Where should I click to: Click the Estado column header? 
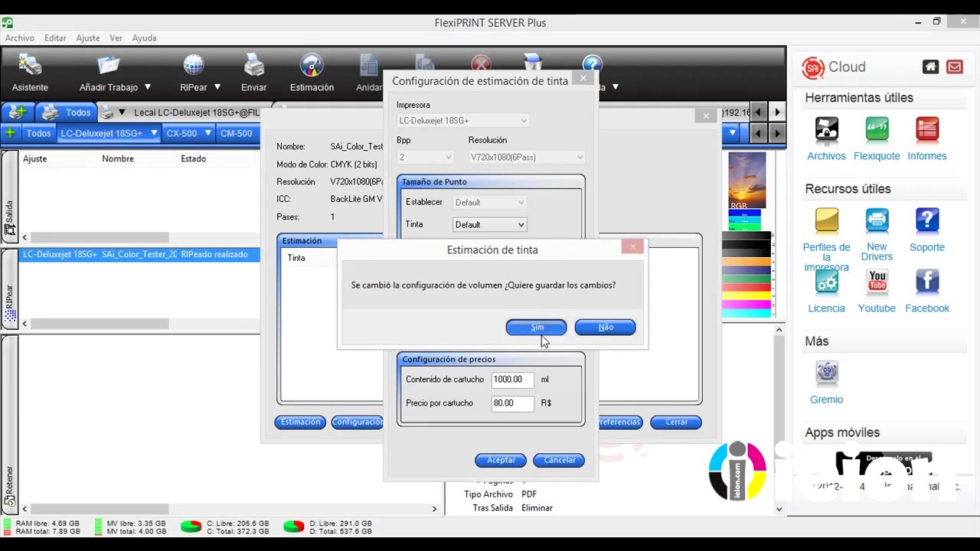pyautogui.click(x=193, y=158)
